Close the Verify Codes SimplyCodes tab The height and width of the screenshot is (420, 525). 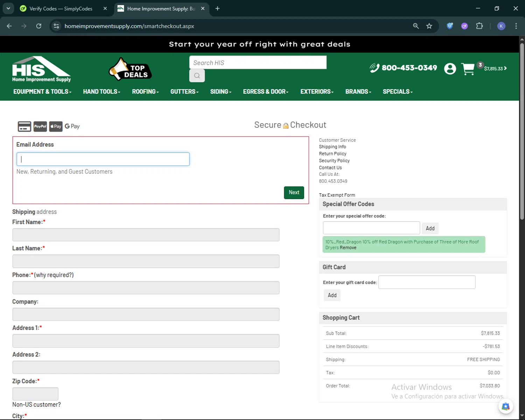click(x=105, y=8)
